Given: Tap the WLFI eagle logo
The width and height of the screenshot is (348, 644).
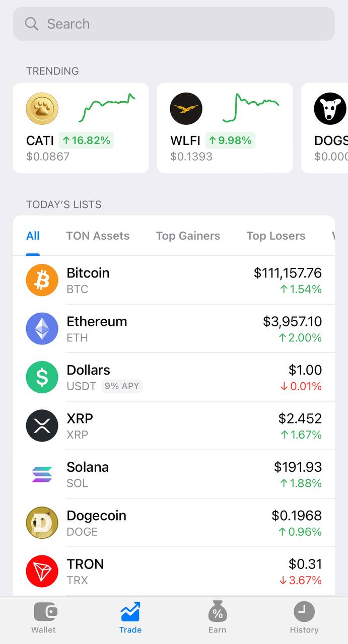Looking at the screenshot, I should point(186,108).
